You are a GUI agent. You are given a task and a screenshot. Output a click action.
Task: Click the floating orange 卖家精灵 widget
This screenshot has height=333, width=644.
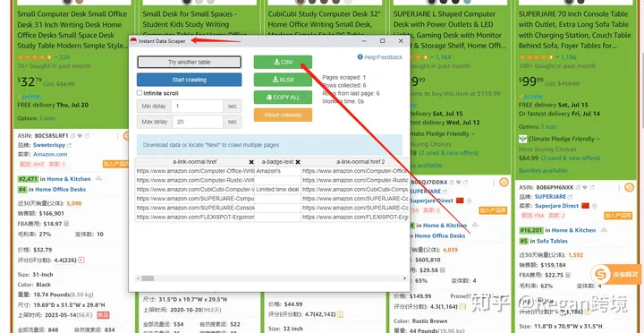[x=616, y=274]
